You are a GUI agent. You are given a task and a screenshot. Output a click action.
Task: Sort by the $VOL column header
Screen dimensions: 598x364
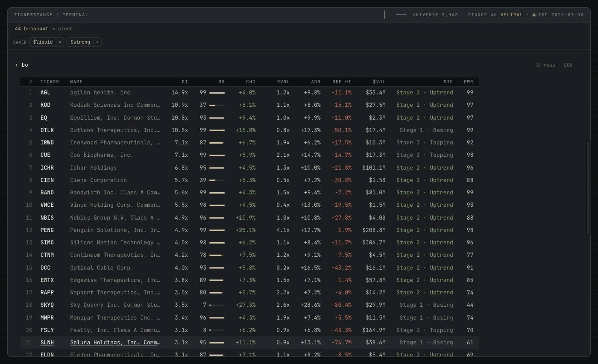379,82
